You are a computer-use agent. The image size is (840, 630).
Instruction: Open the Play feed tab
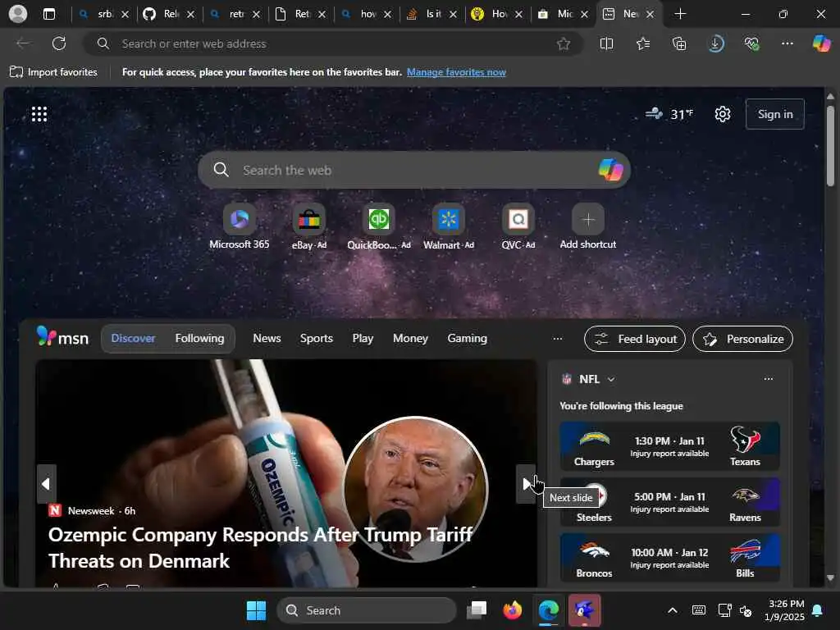363,338
